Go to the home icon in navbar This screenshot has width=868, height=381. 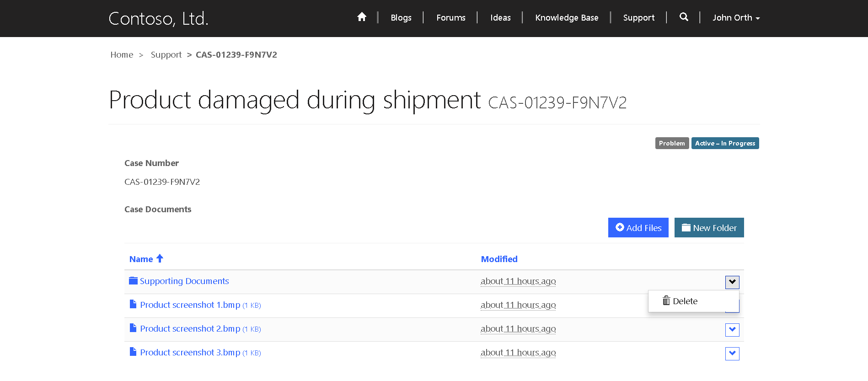pyautogui.click(x=362, y=17)
